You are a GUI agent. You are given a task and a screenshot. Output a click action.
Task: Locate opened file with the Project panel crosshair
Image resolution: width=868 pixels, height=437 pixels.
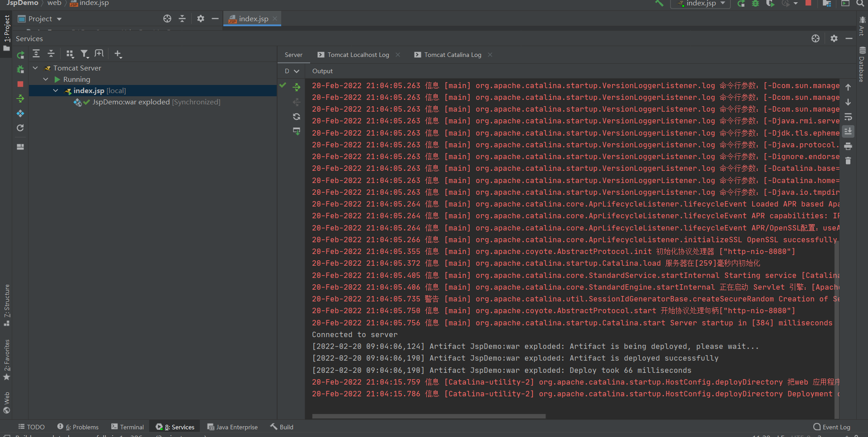tap(167, 19)
